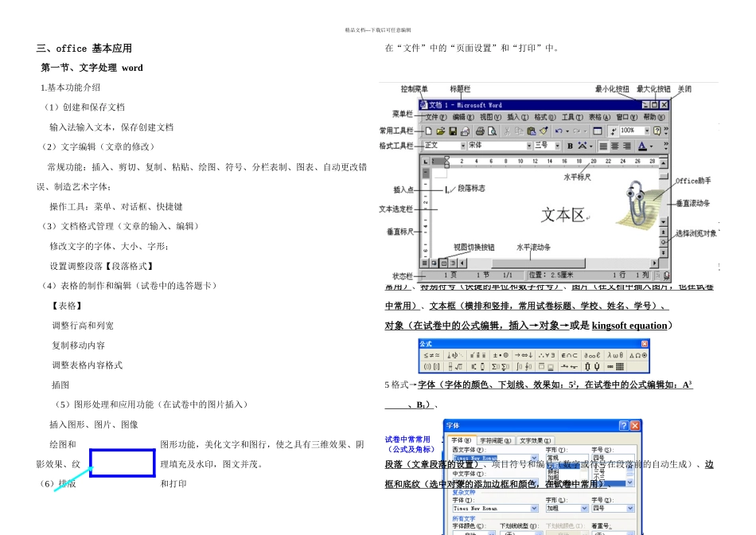Click the fence brackets templates button
The image size is (756, 535).
[x=431, y=367]
